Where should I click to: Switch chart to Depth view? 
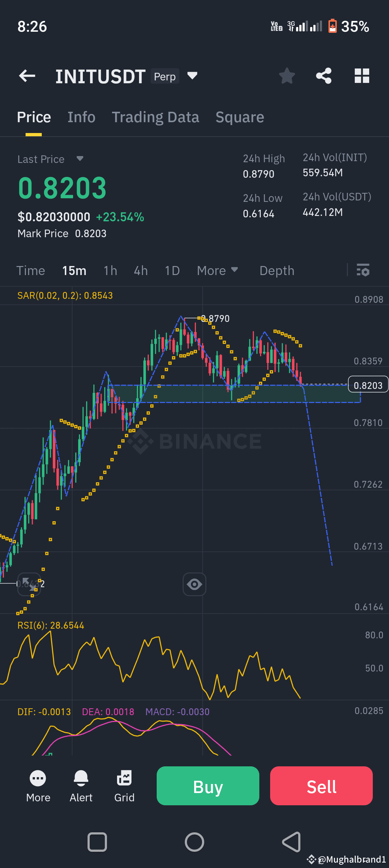(x=277, y=270)
